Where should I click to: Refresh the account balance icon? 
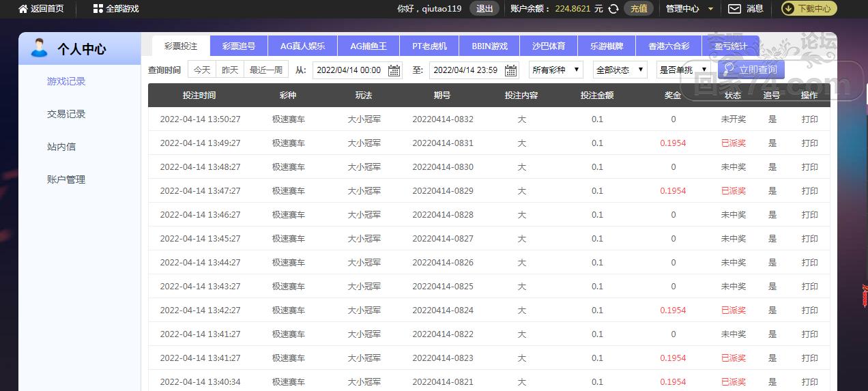pos(613,9)
